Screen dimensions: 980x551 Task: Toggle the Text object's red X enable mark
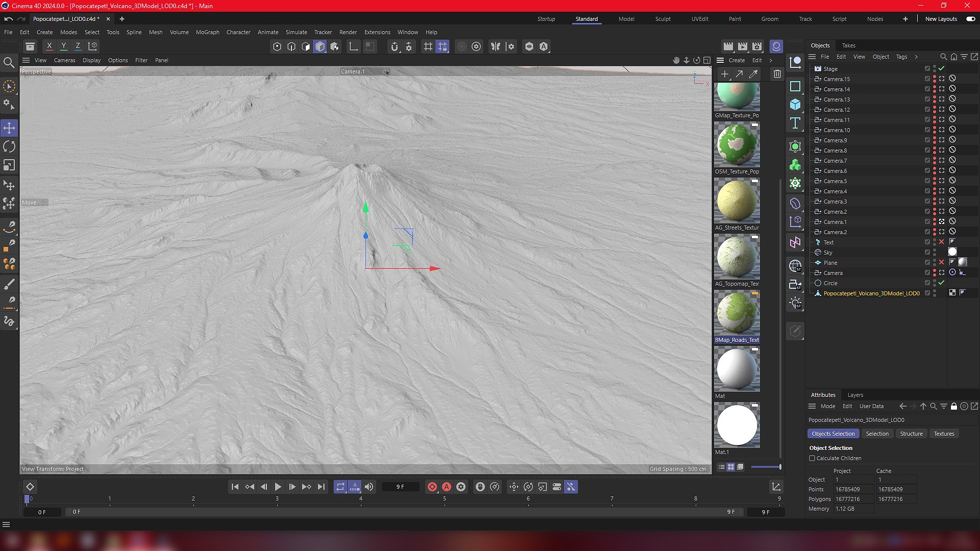point(942,242)
